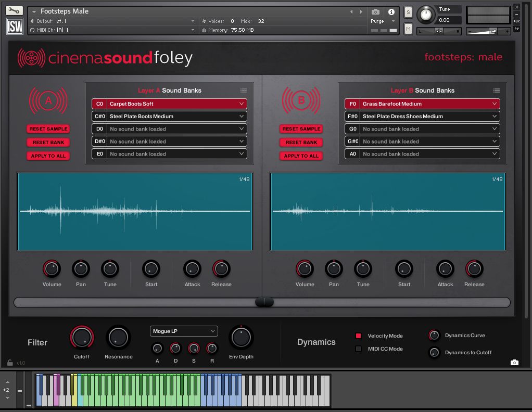Expand the Carpet Boots Soft bank dropdown
Image resolution: width=532 pixels, height=412 pixels.
241,104
